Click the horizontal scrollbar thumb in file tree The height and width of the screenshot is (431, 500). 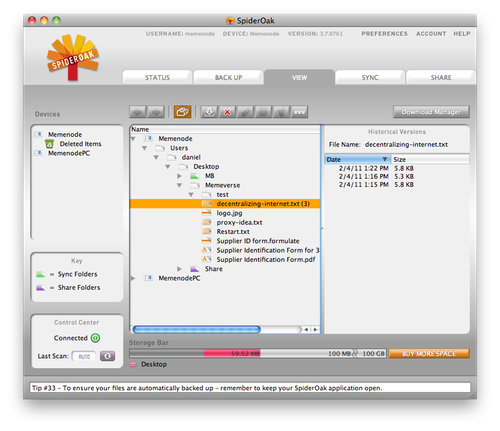(x=196, y=330)
